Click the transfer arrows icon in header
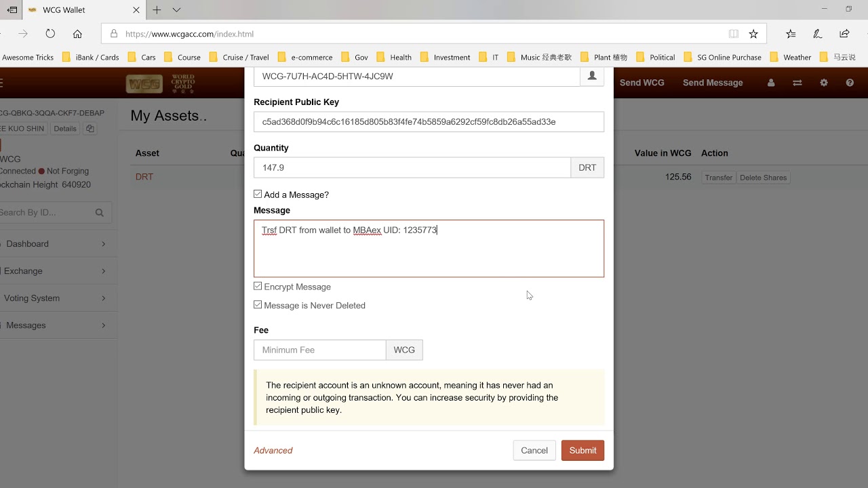Screen dimensions: 868x488 797,83
